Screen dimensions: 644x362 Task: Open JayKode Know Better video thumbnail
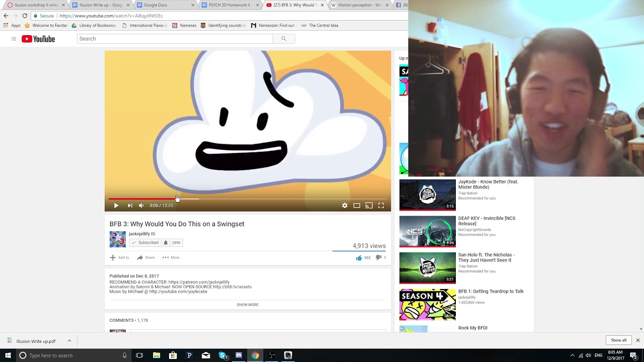[428, 195]
